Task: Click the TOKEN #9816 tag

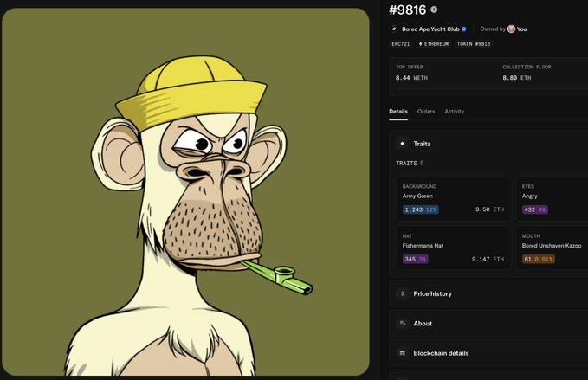Action: coord(474,44)
